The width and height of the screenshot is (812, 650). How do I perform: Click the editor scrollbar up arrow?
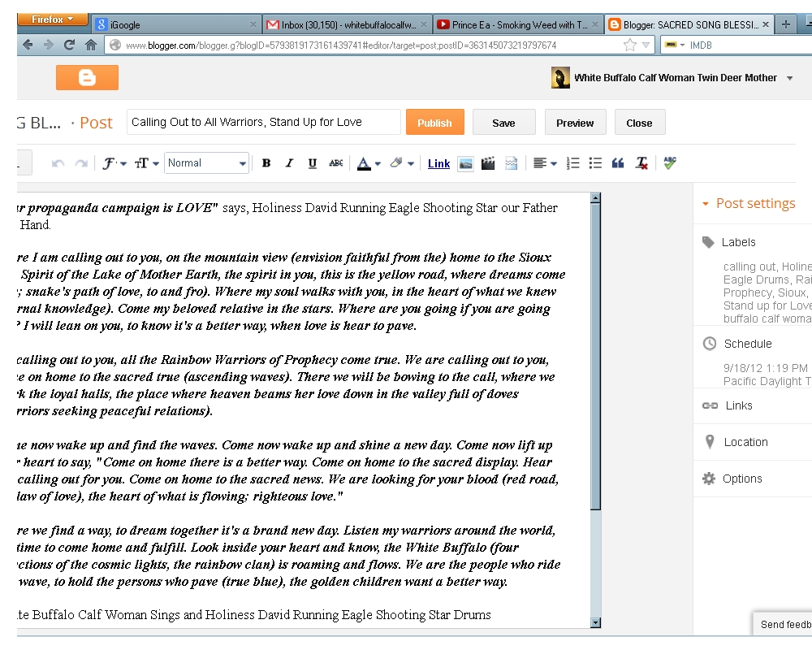pos(595,197)
